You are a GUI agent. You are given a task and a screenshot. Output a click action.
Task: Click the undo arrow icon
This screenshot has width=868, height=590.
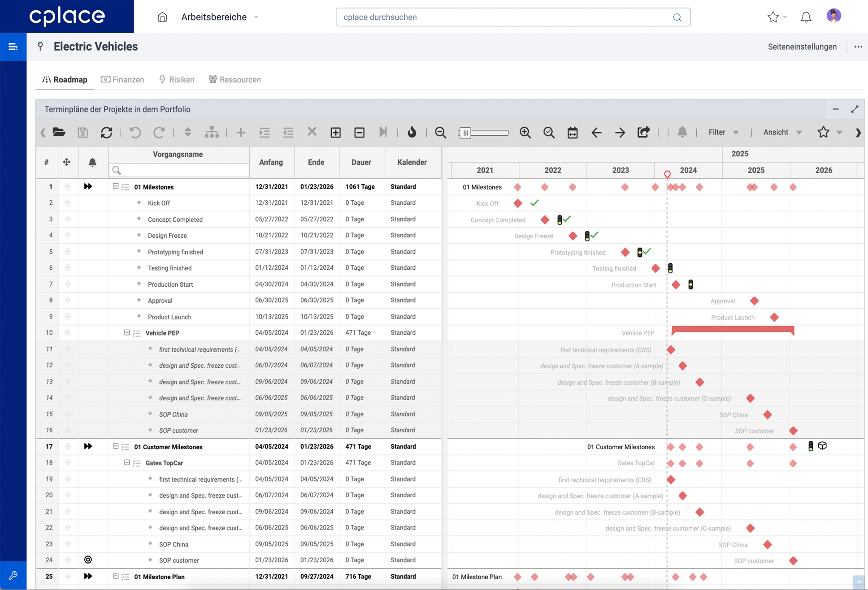pos(135,132)
